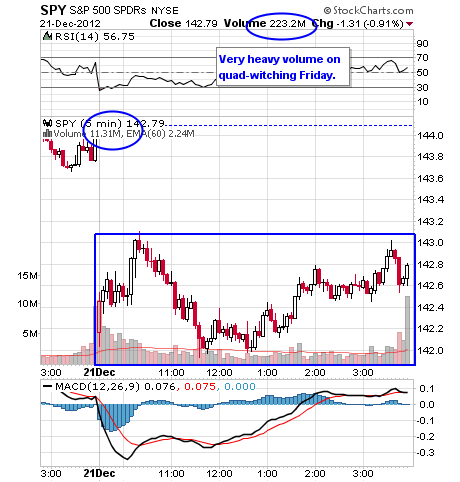Click the Close 142.79 value
The width and height of the screenshot is (460, 482).
click(183, 23)
